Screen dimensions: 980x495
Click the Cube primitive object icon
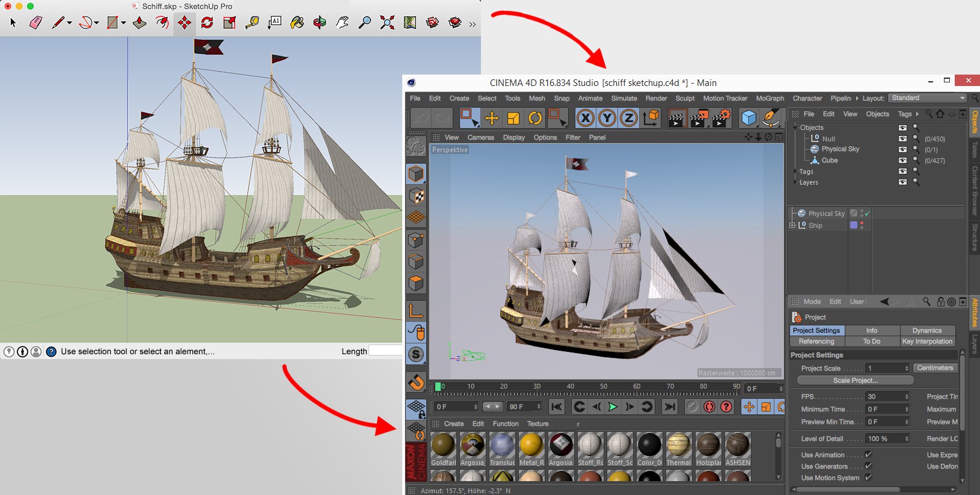(x=749, y=118)
